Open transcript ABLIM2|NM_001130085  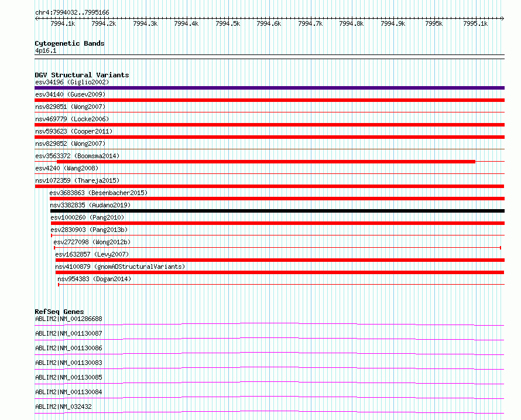[68, 377]
